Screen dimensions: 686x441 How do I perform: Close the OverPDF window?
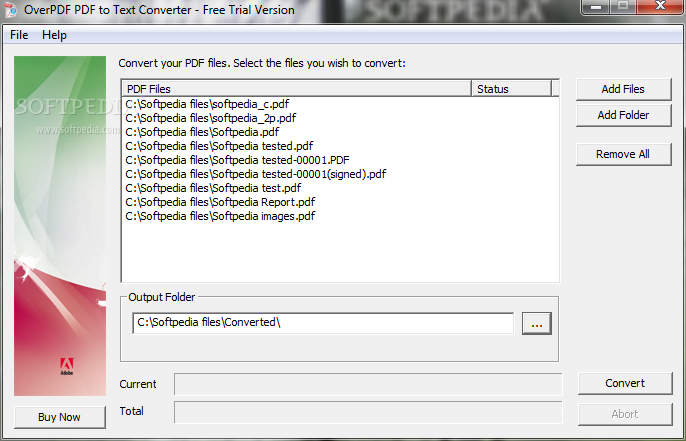[x=660, y=7]
